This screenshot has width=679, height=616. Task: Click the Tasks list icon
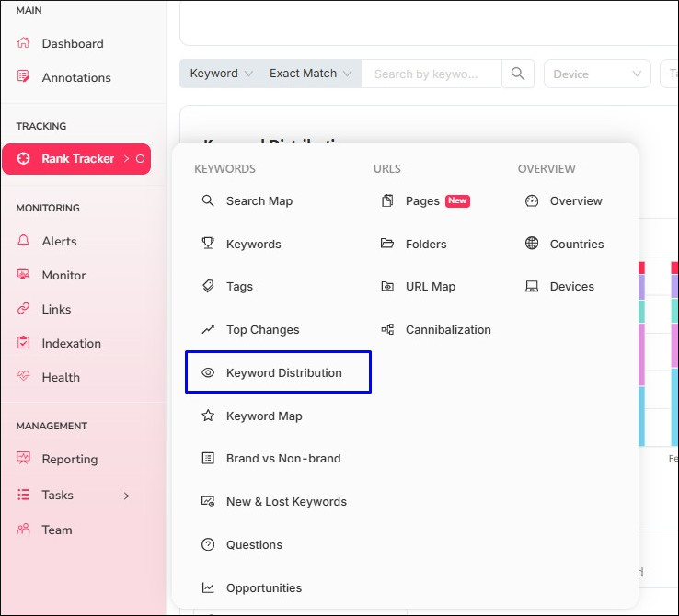(x=23, y=494)
